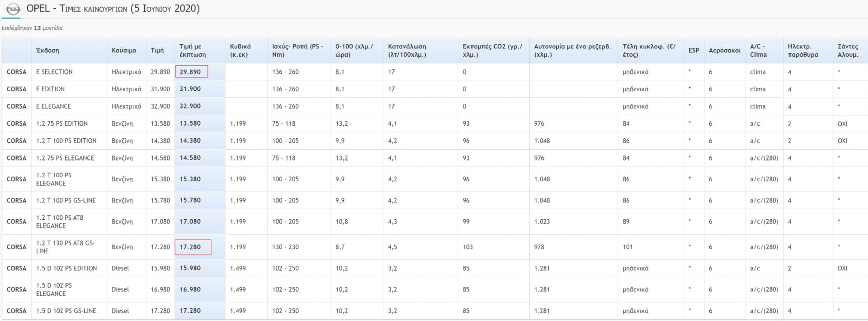868x321 pixels.
Task: Open the 1.5 D 102 PS EDITION entry
Action: (x=66, y=268)
